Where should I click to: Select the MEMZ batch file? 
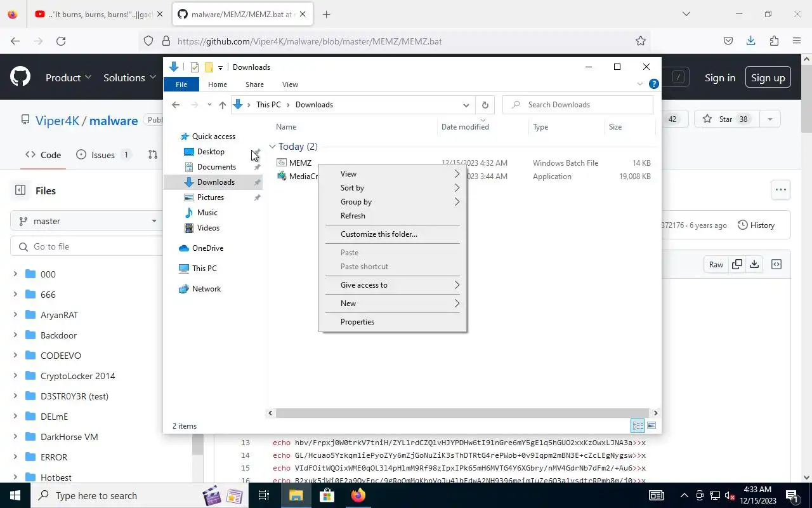pyautogui.click(x=300, y=163)
